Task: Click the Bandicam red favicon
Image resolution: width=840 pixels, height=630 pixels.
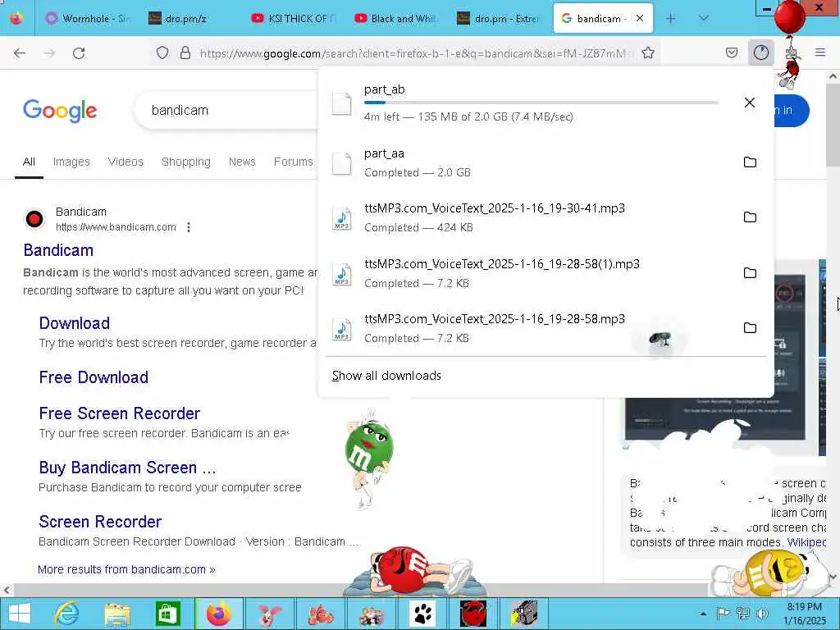Action: click(x=34, y=218)
